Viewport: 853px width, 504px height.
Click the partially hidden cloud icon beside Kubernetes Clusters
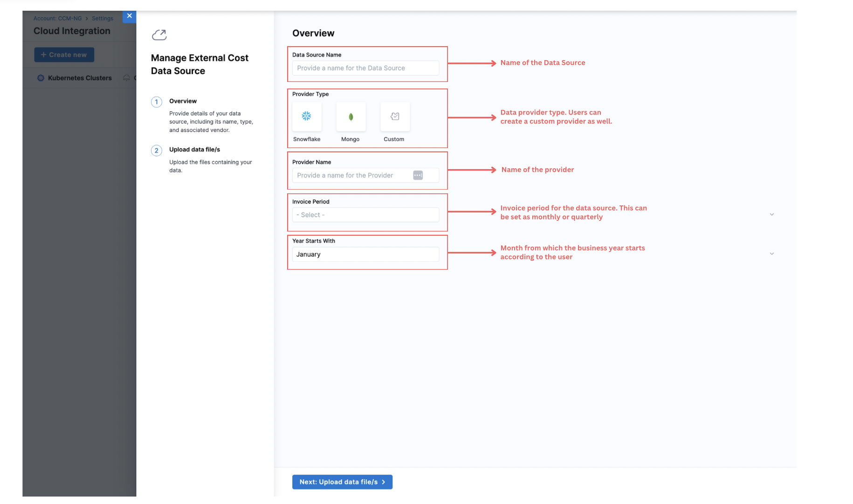tap(126, 78)
